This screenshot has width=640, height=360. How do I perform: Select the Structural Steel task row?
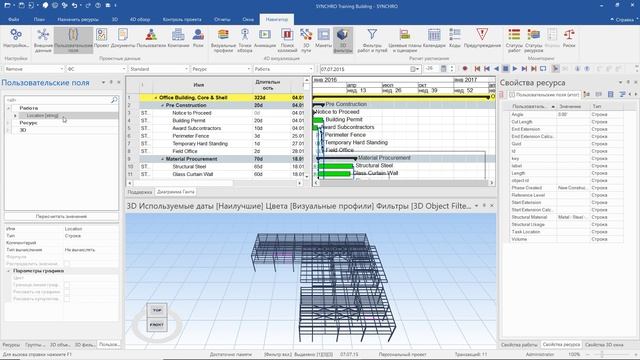pos(215,167)
